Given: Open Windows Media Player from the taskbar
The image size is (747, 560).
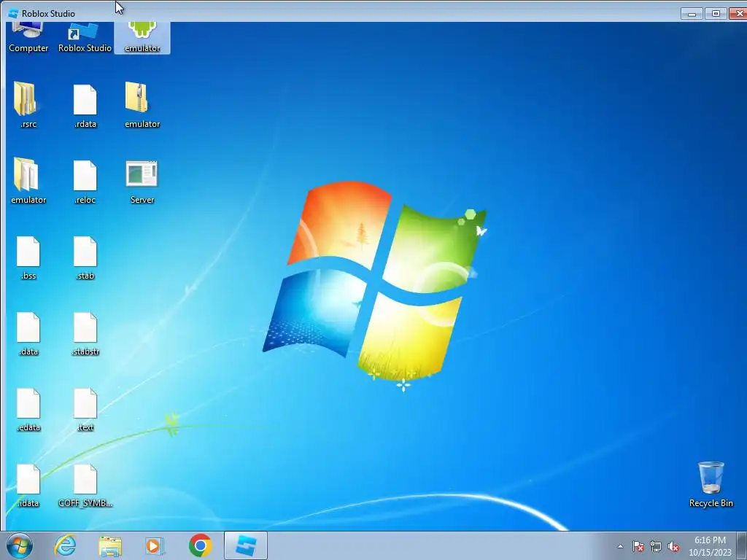Looking at the screenshot, I should [x=155, y=545].
